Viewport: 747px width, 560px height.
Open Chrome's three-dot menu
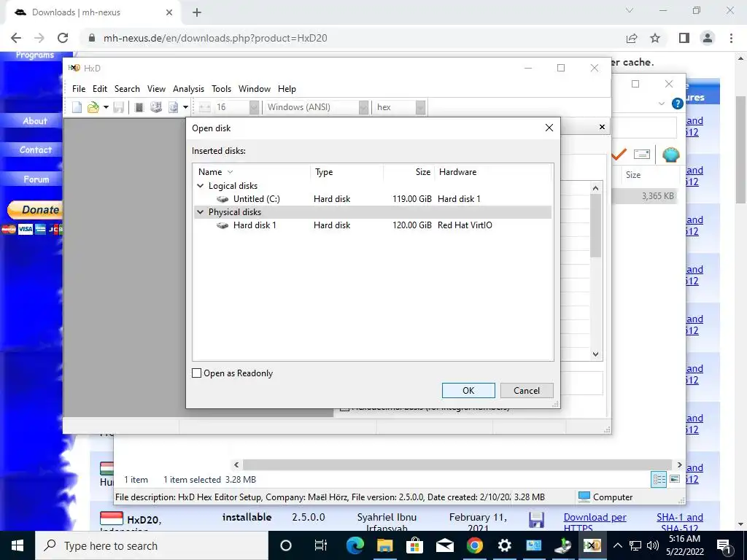coord(731,38)
